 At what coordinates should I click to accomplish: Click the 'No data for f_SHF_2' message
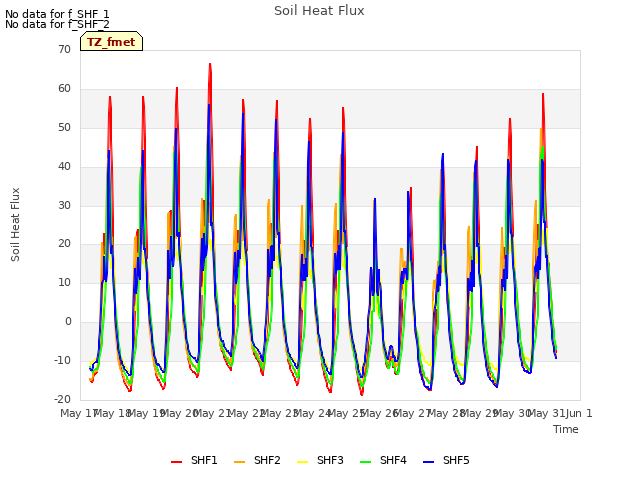[57, 24]
